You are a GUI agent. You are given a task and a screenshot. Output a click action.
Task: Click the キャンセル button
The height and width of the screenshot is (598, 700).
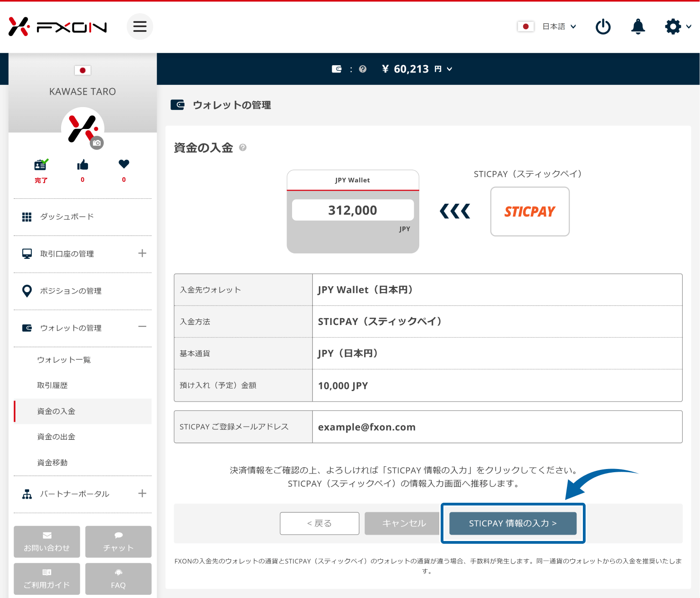click(402, 523)
